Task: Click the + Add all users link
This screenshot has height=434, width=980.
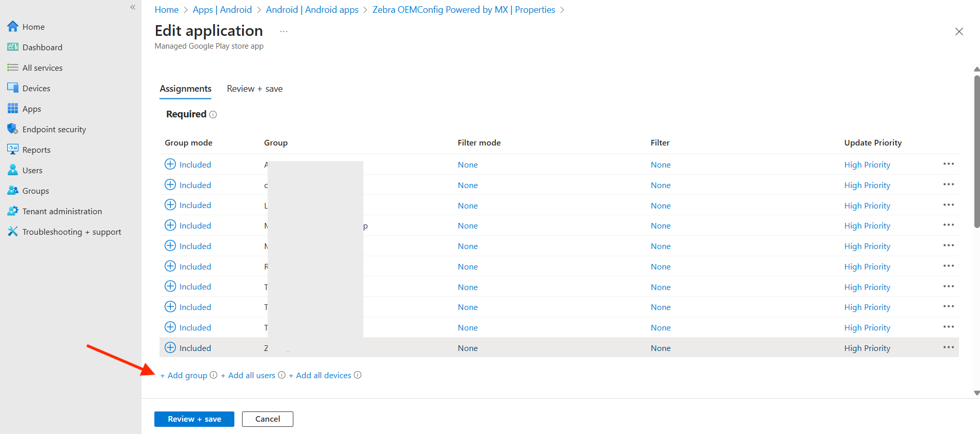Action: click(248, 376)
